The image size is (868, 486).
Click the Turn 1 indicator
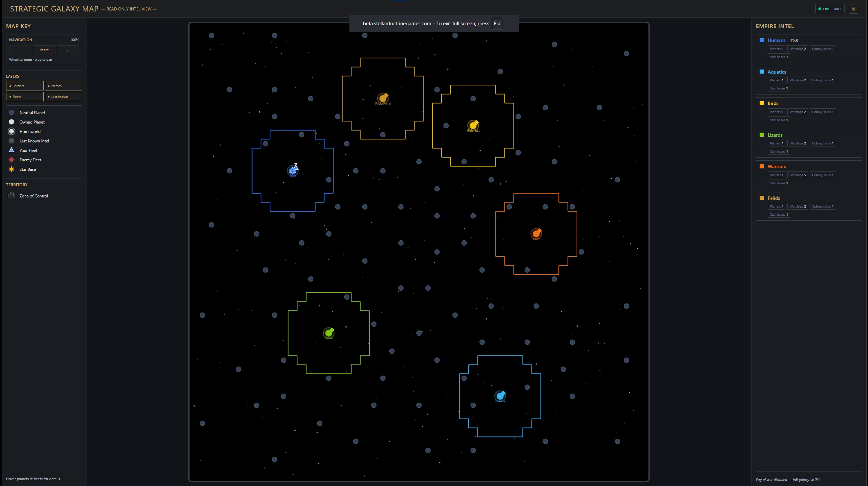tap(837, 9)
